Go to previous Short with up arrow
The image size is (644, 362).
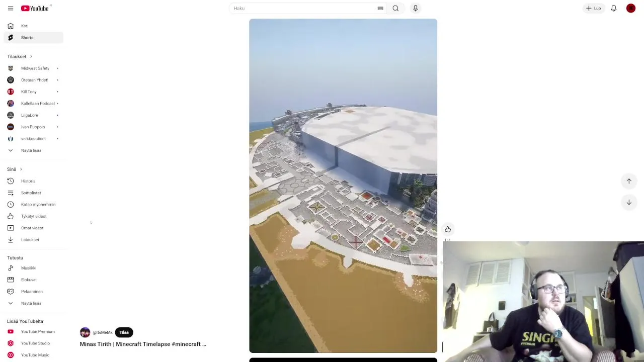(629, 181)
